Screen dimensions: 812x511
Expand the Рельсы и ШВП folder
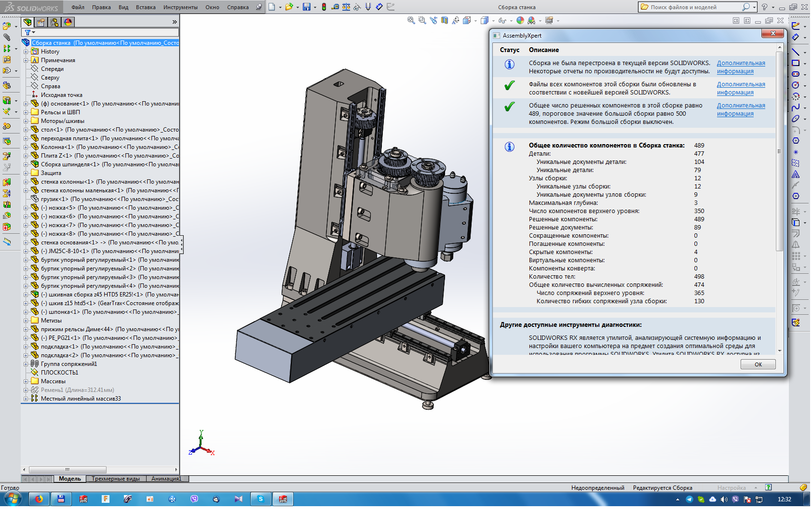click(26, 112)
